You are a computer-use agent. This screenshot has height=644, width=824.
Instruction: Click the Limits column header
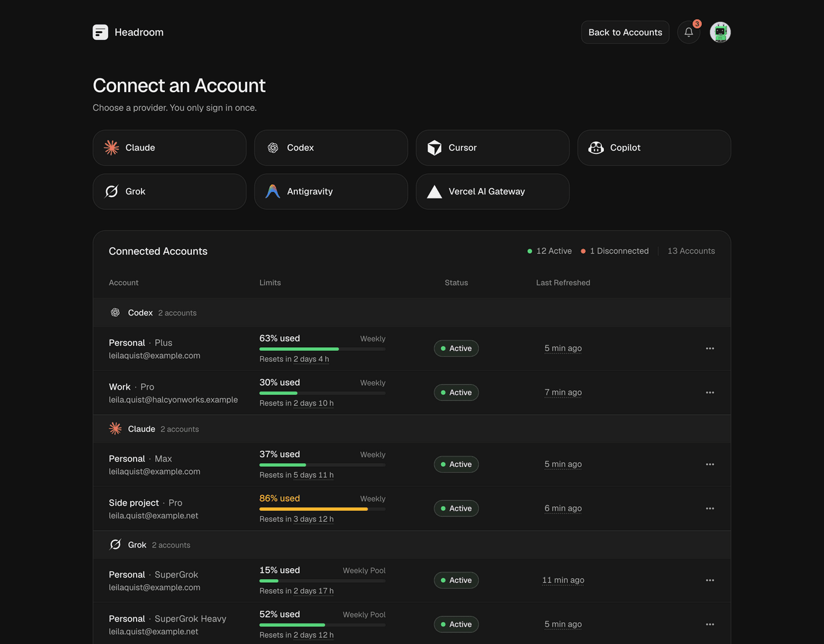270,283
